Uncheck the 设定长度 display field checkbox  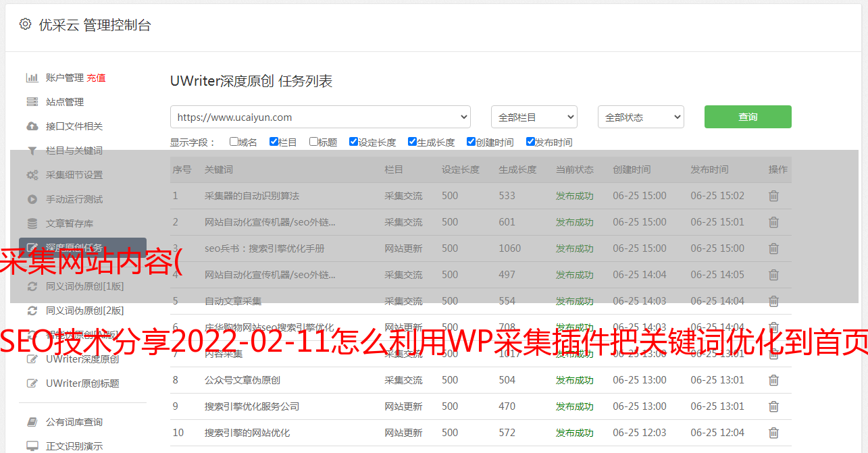coord(353,142)
